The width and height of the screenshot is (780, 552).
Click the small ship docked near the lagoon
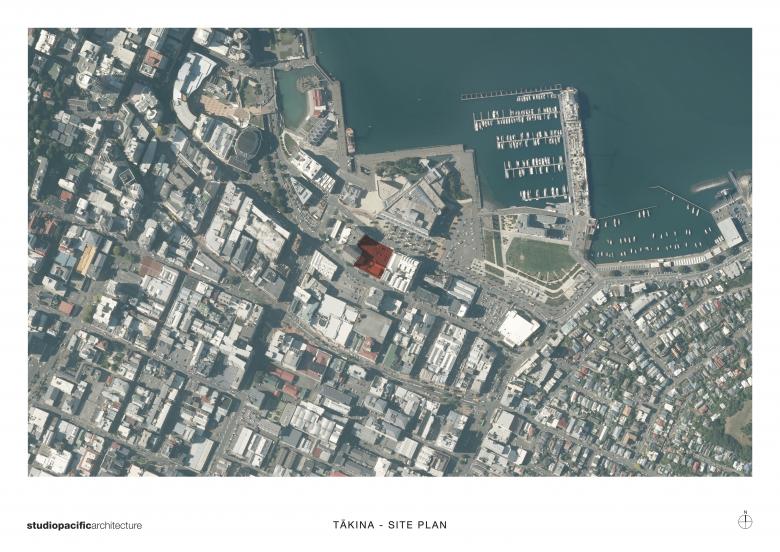pos(350,142)
